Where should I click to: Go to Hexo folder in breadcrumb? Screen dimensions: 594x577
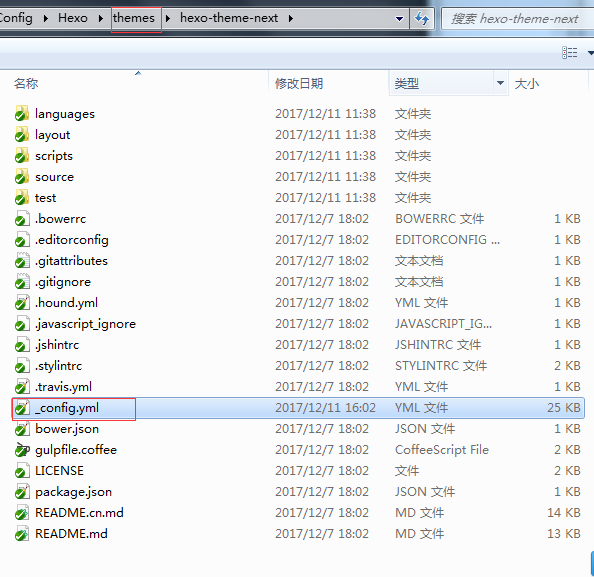tap(73, 18)
